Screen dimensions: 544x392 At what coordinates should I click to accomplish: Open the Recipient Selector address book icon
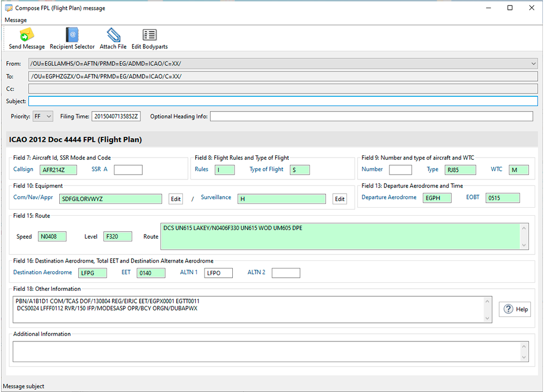[x=72, y=35]
